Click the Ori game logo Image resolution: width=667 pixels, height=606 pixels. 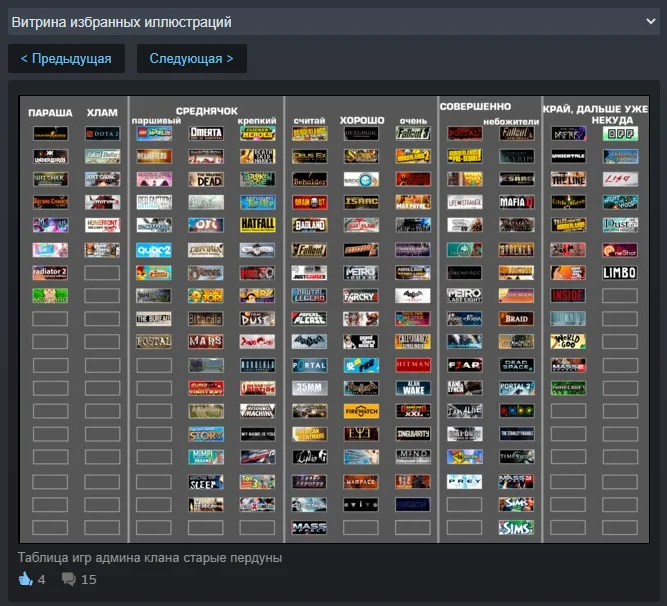pos(206,225)
